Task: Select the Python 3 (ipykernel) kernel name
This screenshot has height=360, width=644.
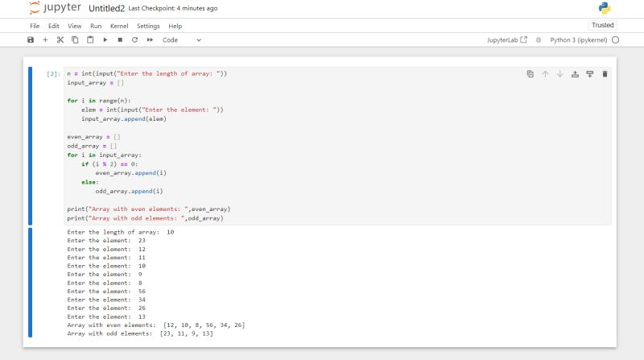Action: coord(578,39)
